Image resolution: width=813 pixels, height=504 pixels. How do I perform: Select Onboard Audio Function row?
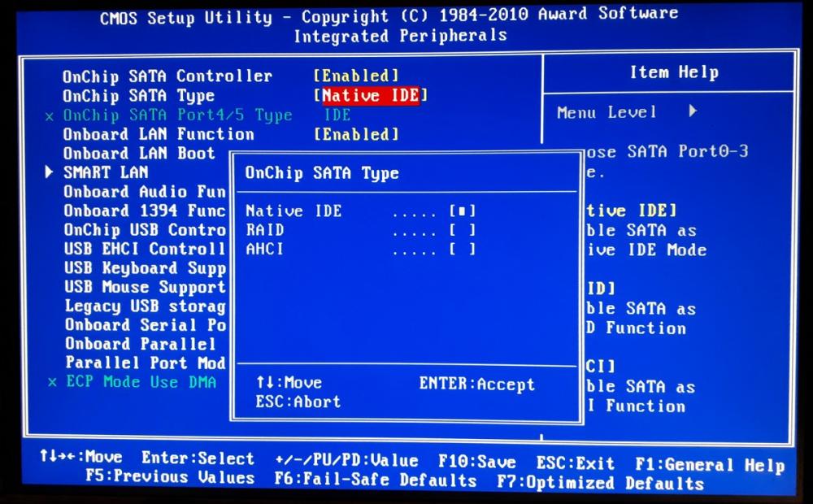pyautogui.click(x=145, y=192)
